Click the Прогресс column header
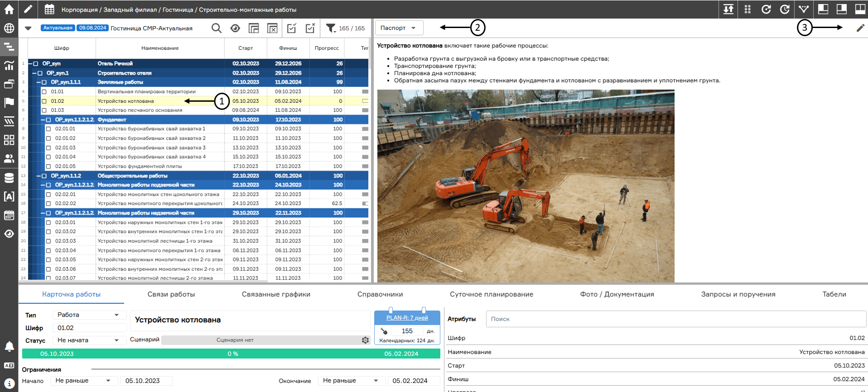The width and height of the screenshot is (868, 392). pos(327,48)
